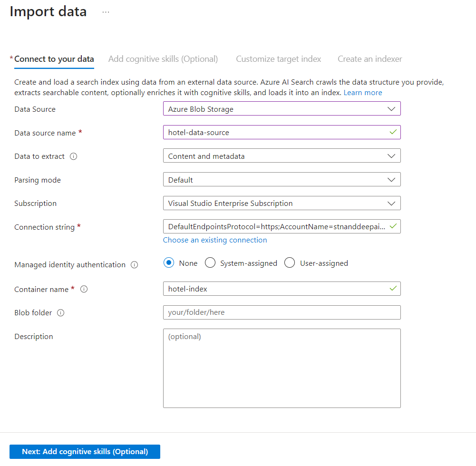Switch to Add cognitive skills tab
Image resolution: width=476 pixels, height=466 pixels.
pyautogui.click(x=163, y=59)
